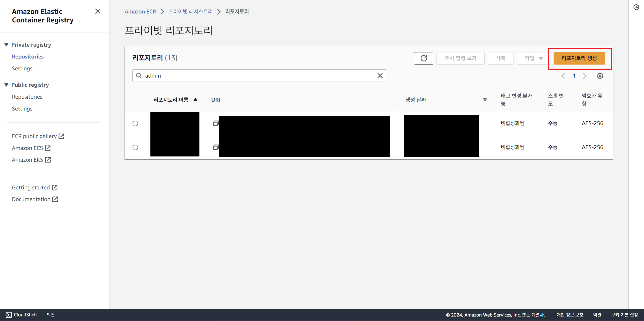This screenshot has height=321, width=644.
Task: Click the search magnifier icon
Action: pos(139,75)
